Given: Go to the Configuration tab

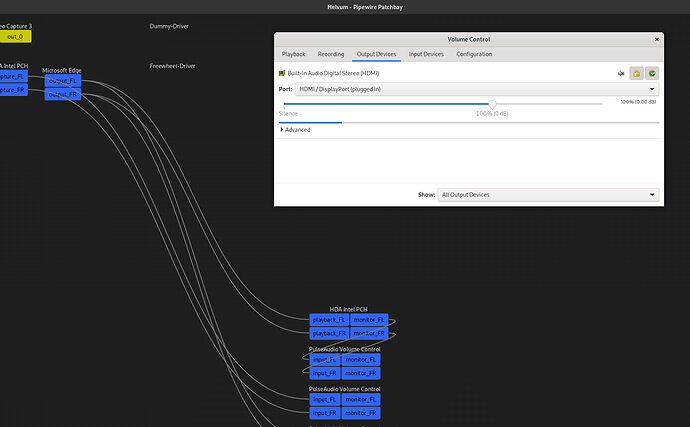Looking at the screenshot, I should coord(474,54).
